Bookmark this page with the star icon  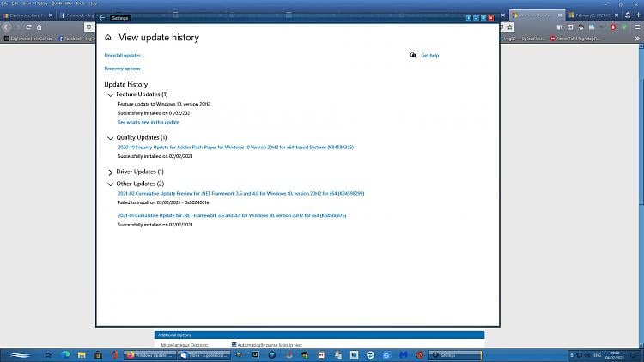click(510, 27)
